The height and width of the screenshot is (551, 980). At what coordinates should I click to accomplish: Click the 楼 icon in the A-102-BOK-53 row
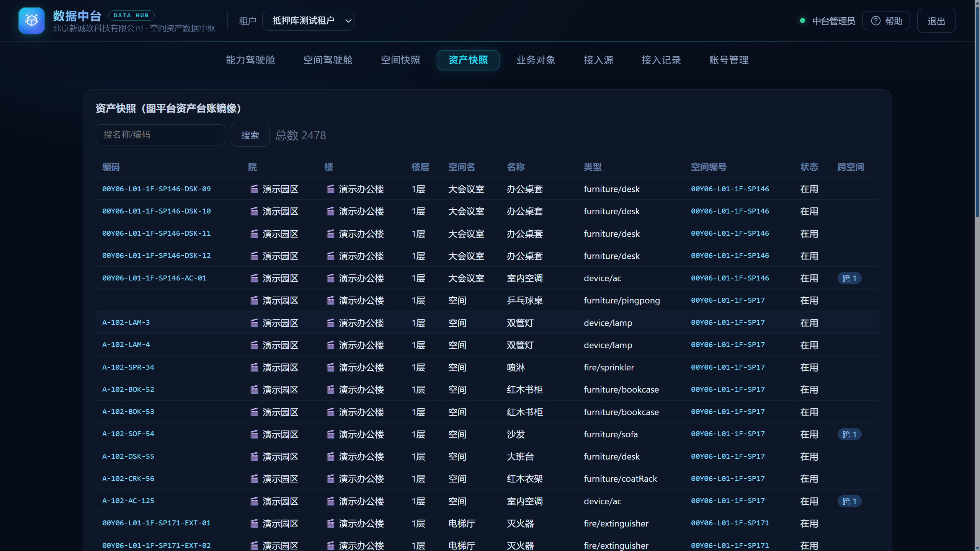tap(330, 412)
